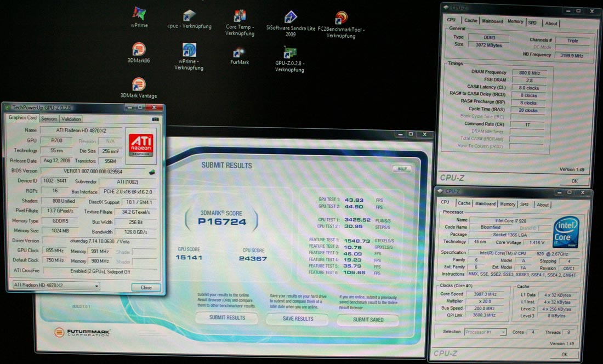Open About tab in lower CPU-Z window
603x364 pixels.
click(x=543, y=205)
